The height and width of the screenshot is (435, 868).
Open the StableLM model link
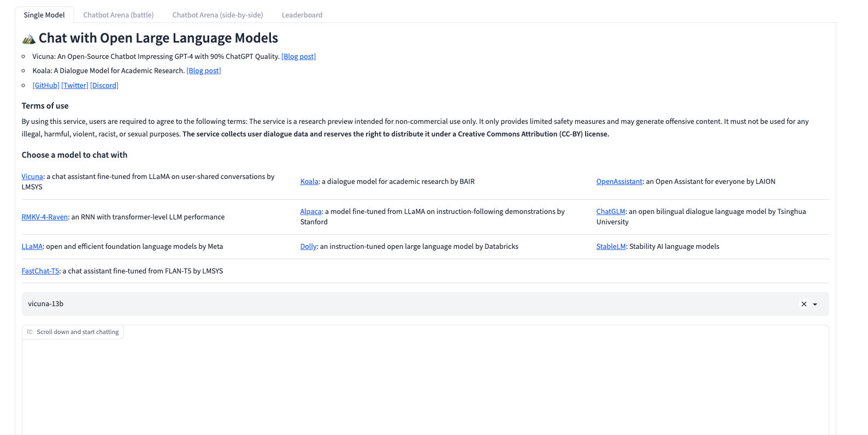[611, 246]
